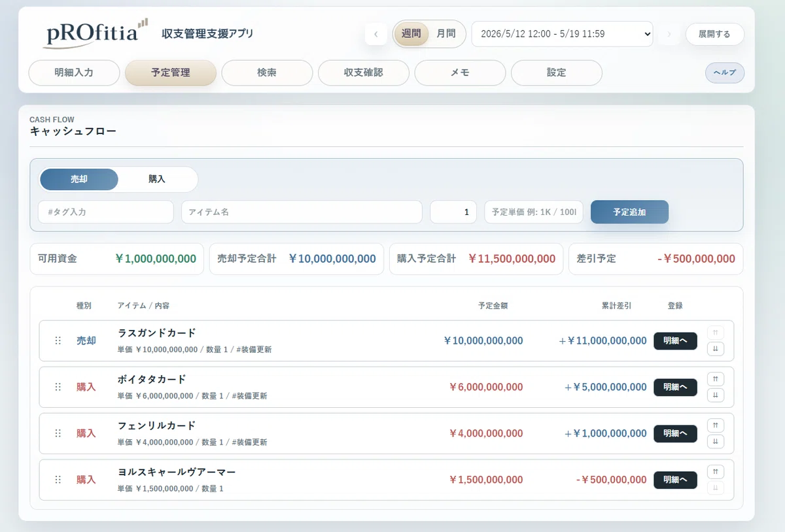Click 累計差引 column header
Image resolution: width=785 pixels, height=532 pixels.
617,306
